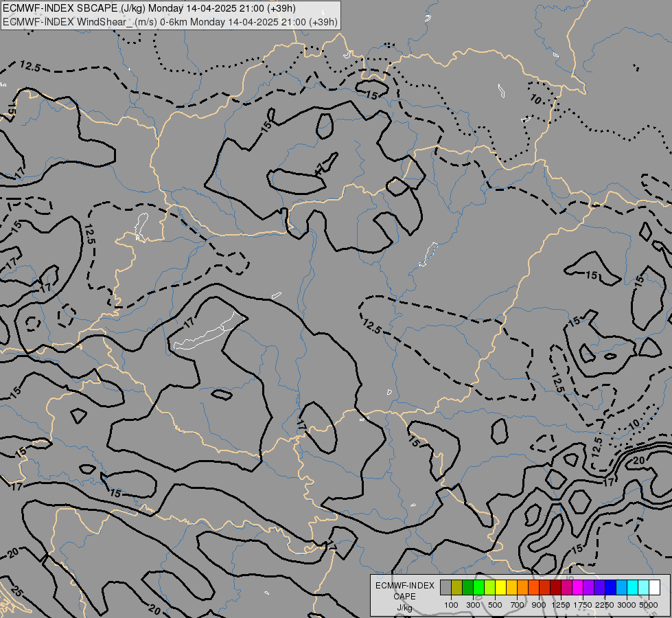672x618 pixels.
Task: Click the dark maroon red swatch
Action: tap(556, 588)
